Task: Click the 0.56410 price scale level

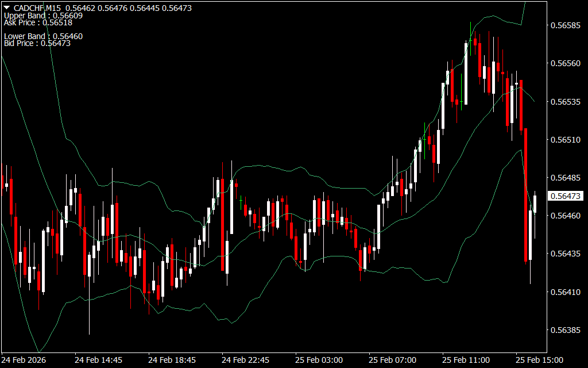Action: (x=566, y=292)
